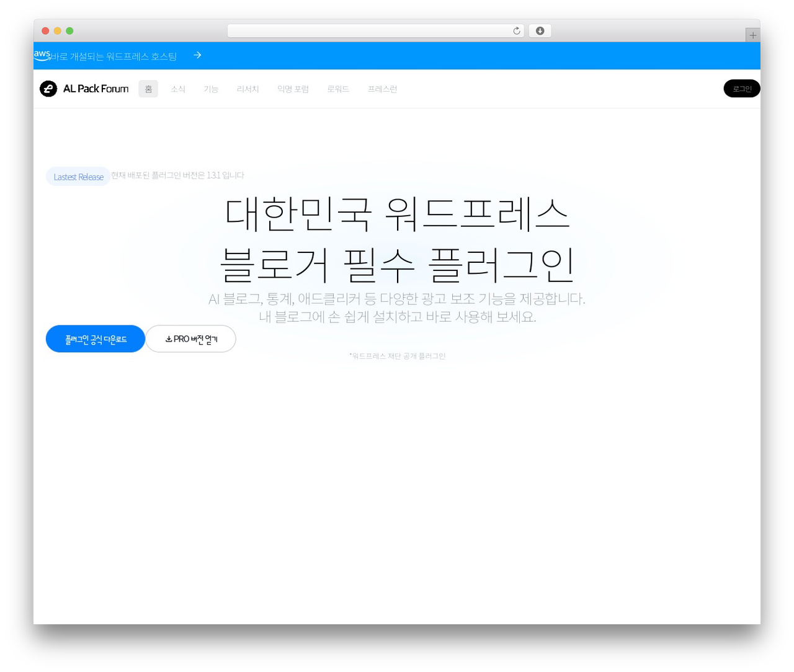Open the 기능 menu item
The height and width of the screenshot is (672, 794).
(211, 89)
